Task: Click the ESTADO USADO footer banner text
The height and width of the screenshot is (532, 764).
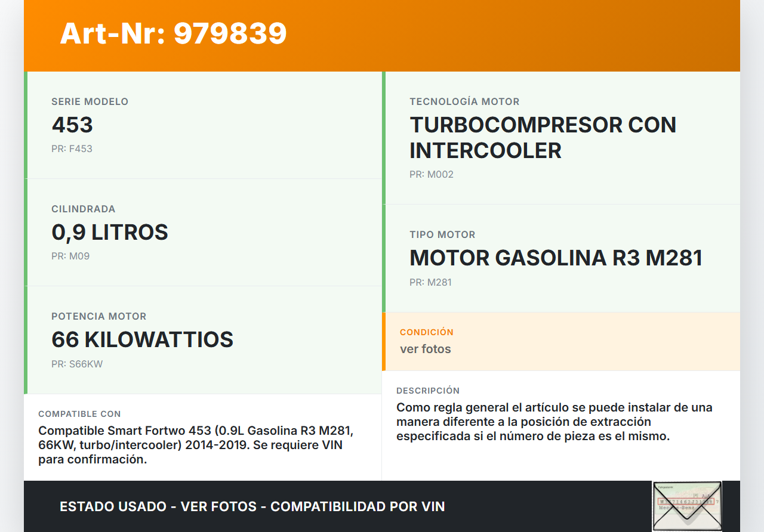Action: 252,506
